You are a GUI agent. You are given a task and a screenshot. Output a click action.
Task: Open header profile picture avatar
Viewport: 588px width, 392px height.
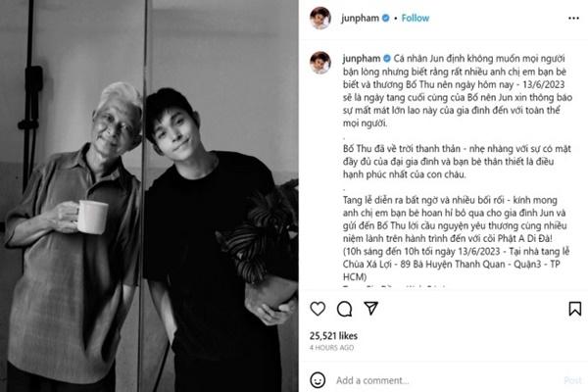point(320,18)
